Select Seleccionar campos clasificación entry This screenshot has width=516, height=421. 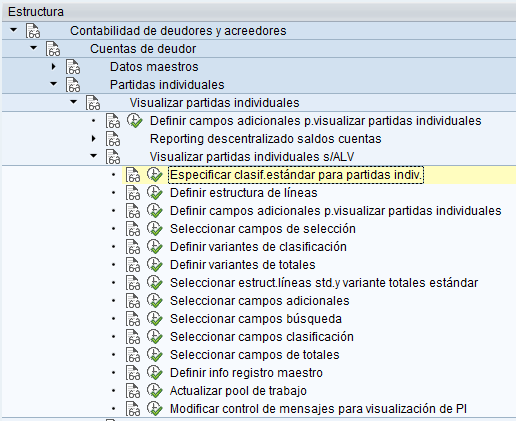point(262,337)
